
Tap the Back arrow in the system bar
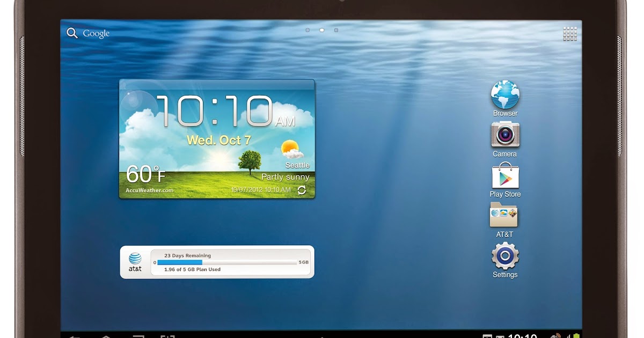[75, 335]
